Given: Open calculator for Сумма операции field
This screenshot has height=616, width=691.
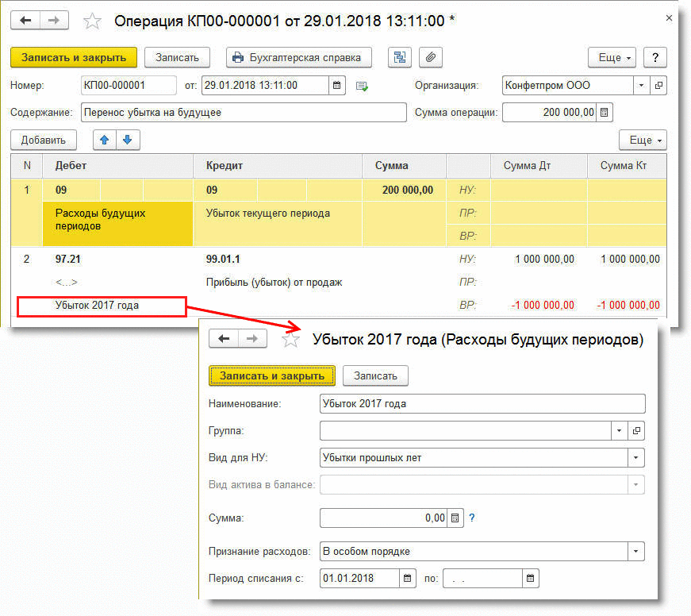Looking at the screenshot, I should [605, 113].
